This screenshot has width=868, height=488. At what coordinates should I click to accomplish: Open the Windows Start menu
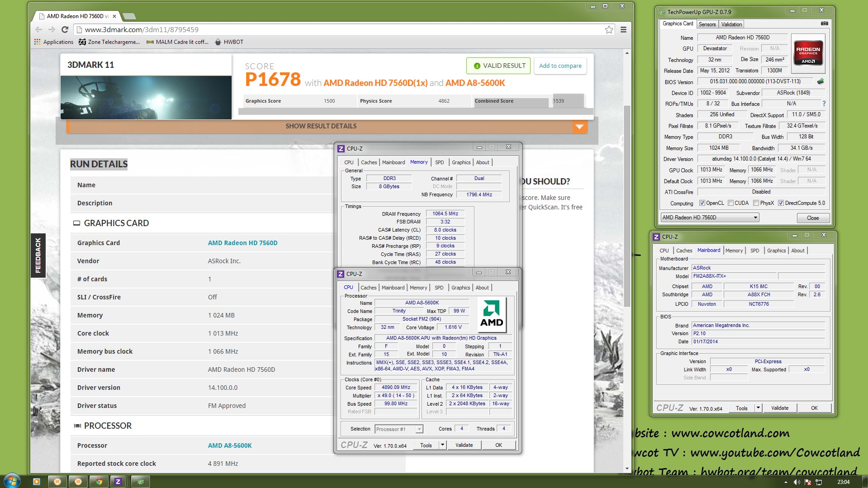(12, 481)
